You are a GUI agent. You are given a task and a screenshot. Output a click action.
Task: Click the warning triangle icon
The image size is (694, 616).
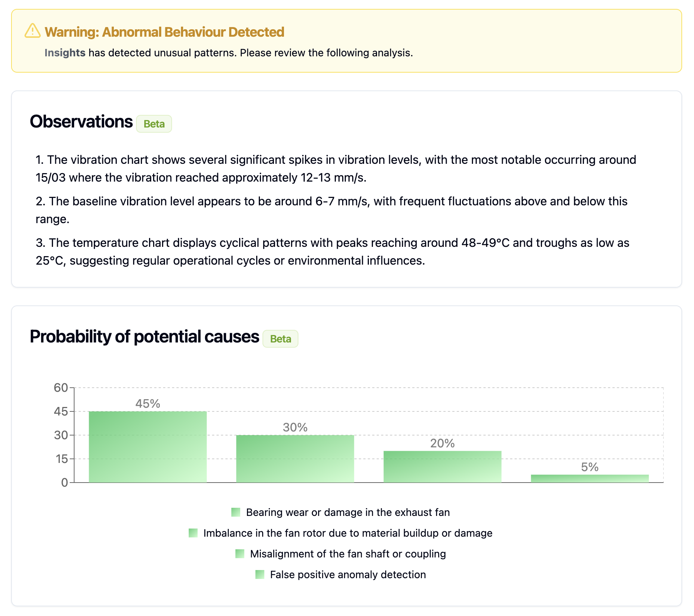pos(33,31)
